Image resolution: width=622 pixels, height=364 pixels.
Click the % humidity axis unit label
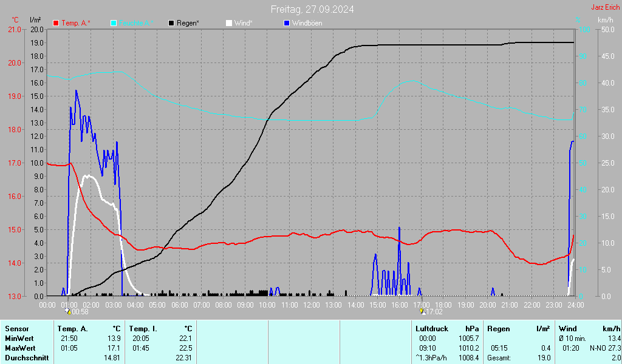(578, 20)
